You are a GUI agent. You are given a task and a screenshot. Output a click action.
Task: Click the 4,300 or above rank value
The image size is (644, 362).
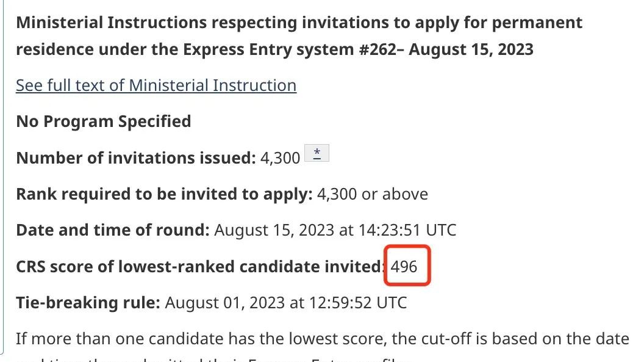pos(373,194)
